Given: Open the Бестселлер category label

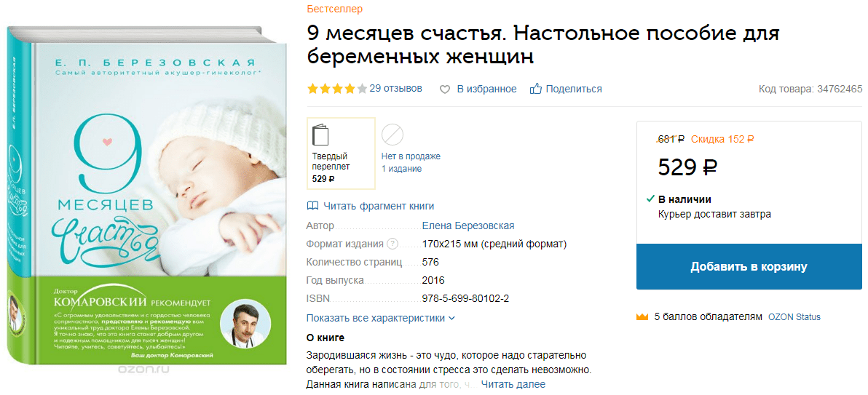Looking at the screenshot, I should pos(334,9).
